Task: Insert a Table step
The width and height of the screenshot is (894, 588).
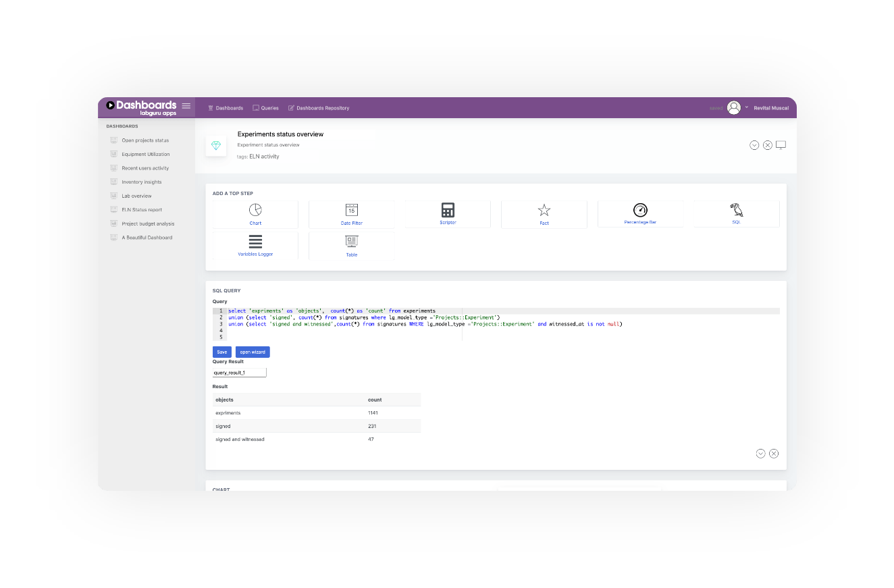Action: tap(351, 242)
